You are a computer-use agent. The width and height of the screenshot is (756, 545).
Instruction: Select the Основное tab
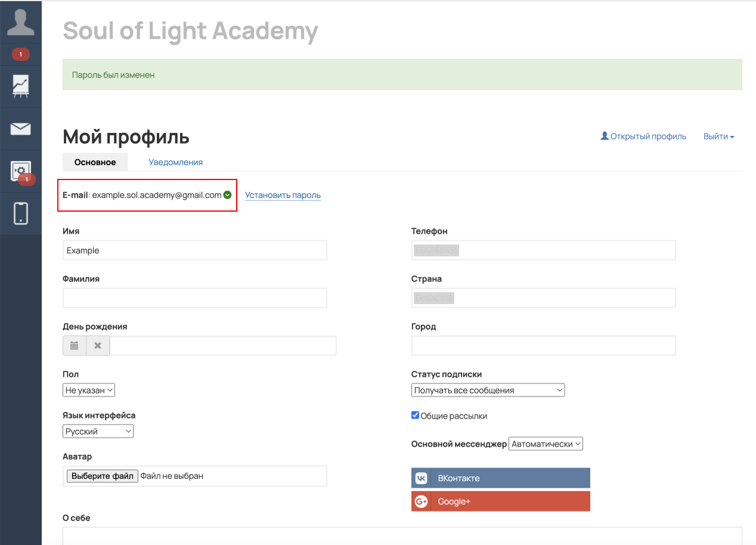coord(95,162)
